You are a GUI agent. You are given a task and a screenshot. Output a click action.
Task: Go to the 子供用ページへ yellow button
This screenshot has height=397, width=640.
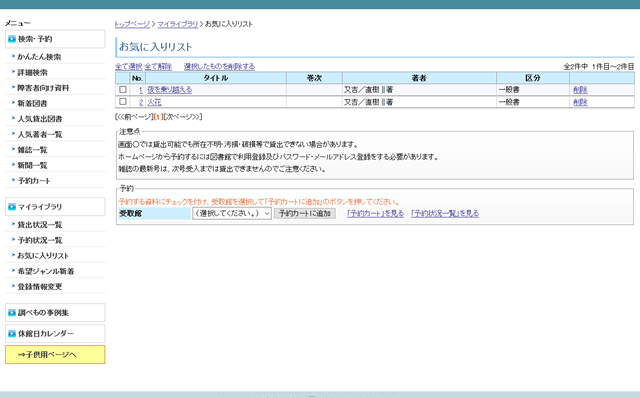tap(55, 355)
